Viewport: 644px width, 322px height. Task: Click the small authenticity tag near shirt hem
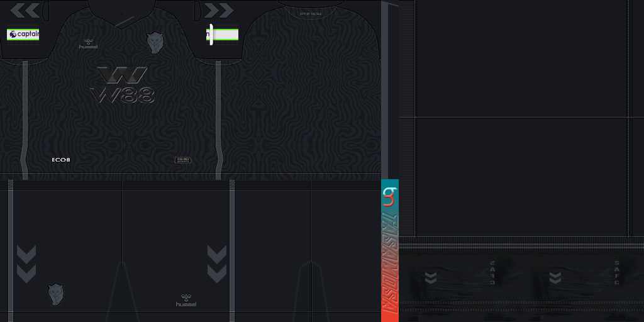tap(182, 160)
